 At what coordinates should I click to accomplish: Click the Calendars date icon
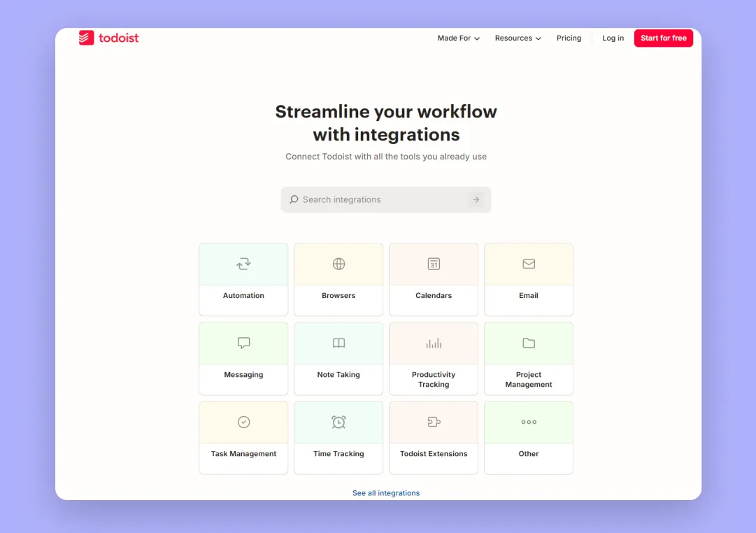coord(434,264)
